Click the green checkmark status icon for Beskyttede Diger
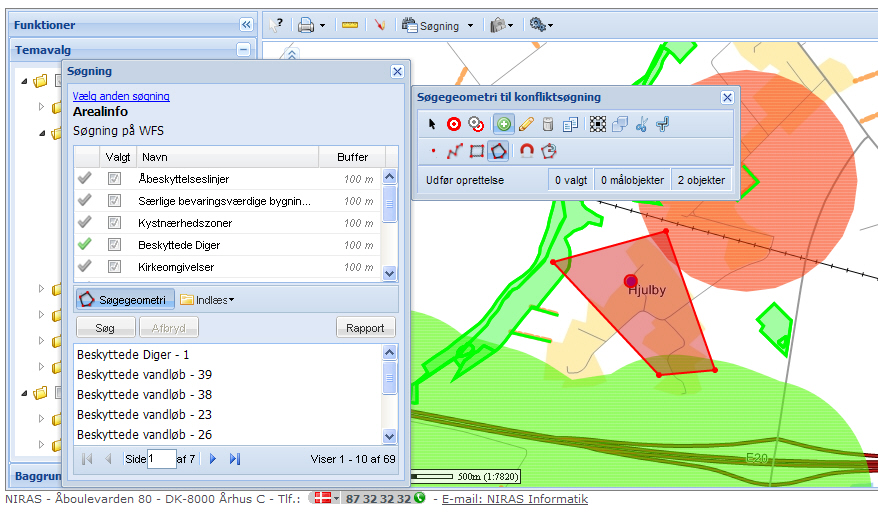The height and width of the screenshot is (519, 878). click(x=85, y=245)
